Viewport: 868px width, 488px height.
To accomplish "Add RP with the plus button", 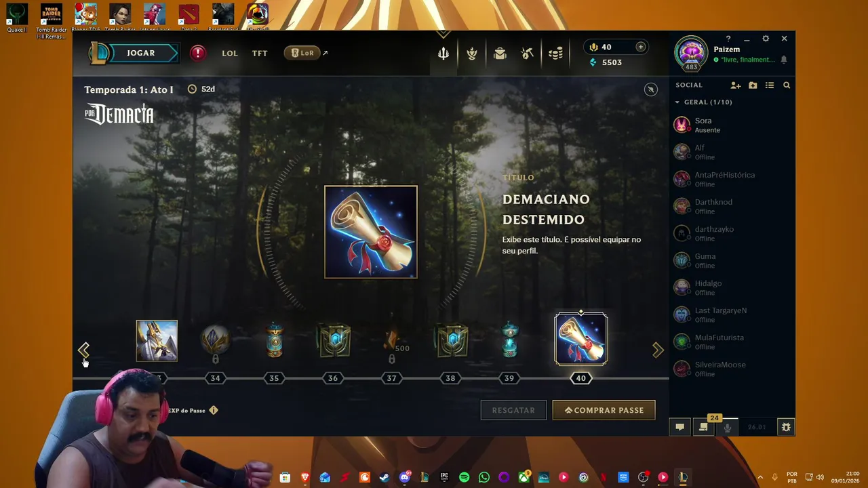I will click(640, 47).
